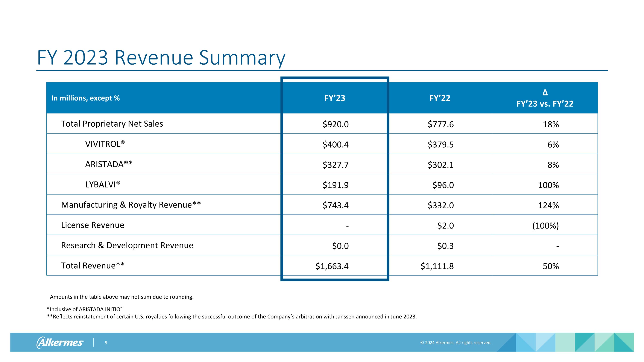The height and width of the screenshot is (362, 644).
Task: Click the 124% change value
Action: [x=548, y=205]
